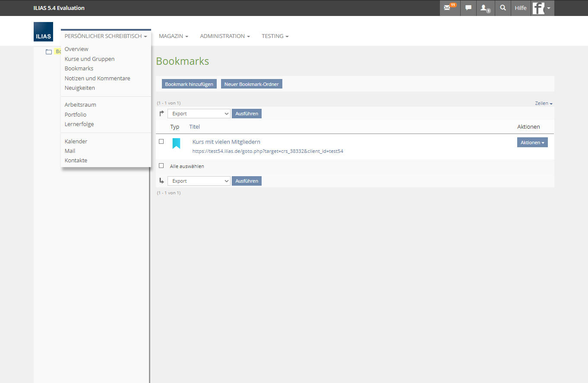588x383 pixels.
Task: Click the Neuer Bookmark-Ordner button
Action: coord(251,84)
